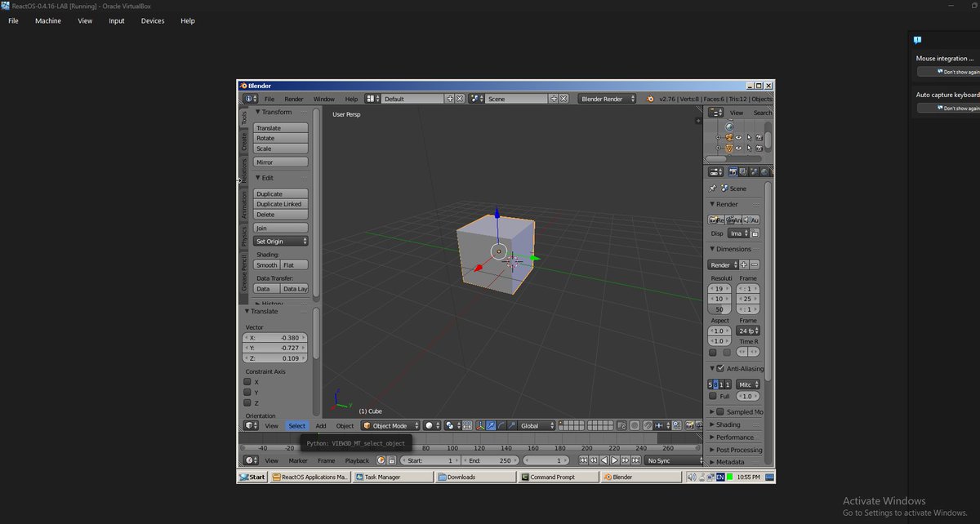Select the scale manipulator icon
The width and height of the screenshot is (980, 524).
click(x=511, y=425)
